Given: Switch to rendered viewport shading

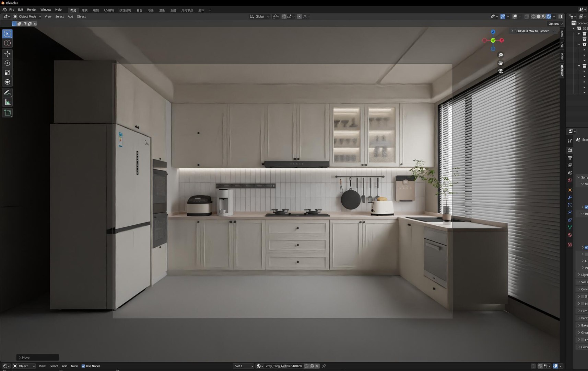Looking at the screenshot, I should coord(549,16).
